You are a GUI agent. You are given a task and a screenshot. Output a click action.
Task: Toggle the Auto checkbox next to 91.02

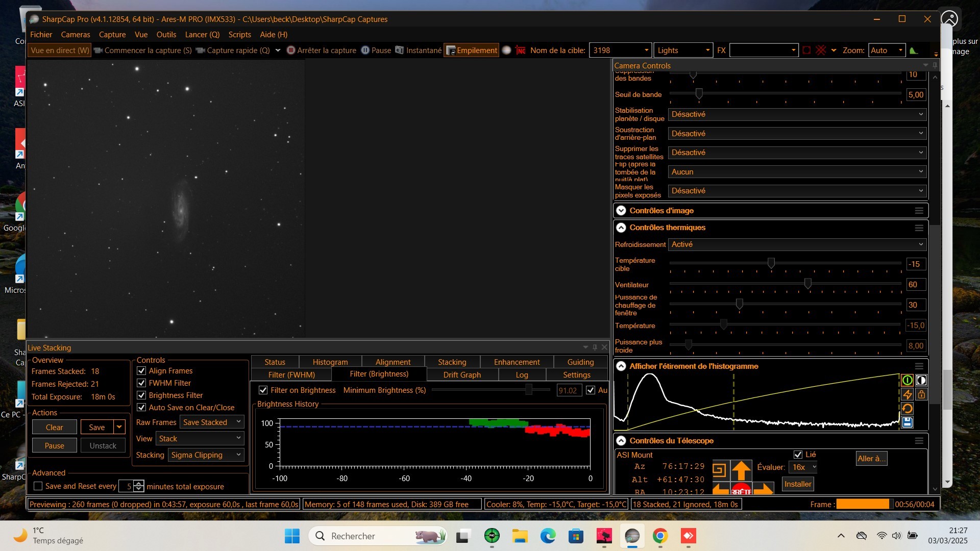591,390
